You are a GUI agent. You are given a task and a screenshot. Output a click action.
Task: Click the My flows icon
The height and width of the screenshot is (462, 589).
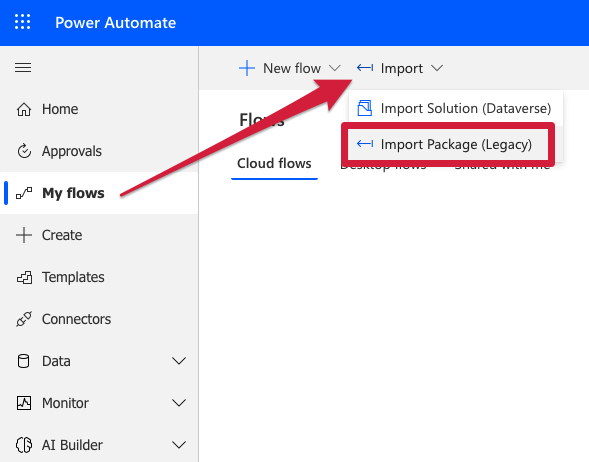coord(24,193)
